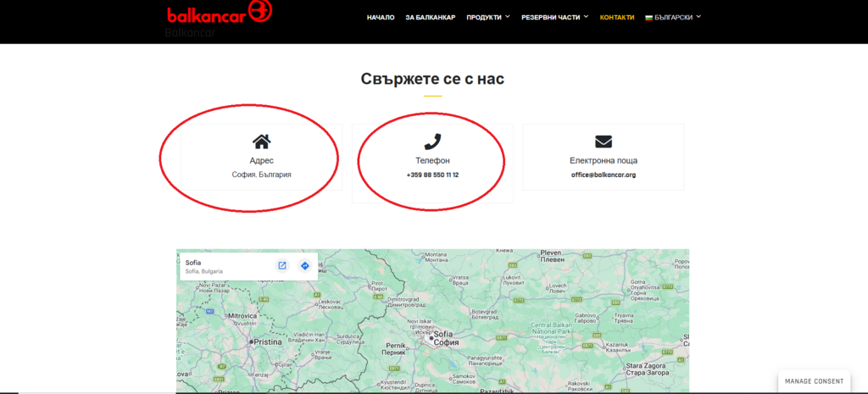Click the map directions icon

[x=304, y=265]
